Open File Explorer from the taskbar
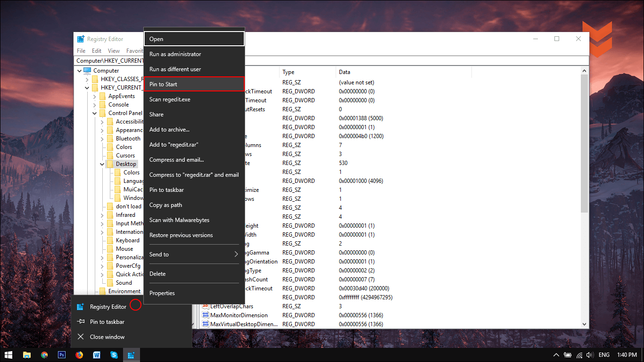Screen dimensions: 644x362 click(27, 355)
